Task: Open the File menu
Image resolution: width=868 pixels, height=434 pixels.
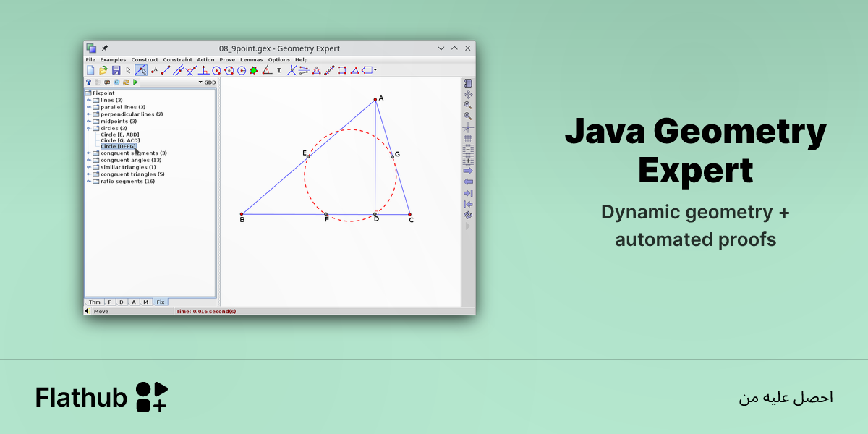Action: (90, 59)
